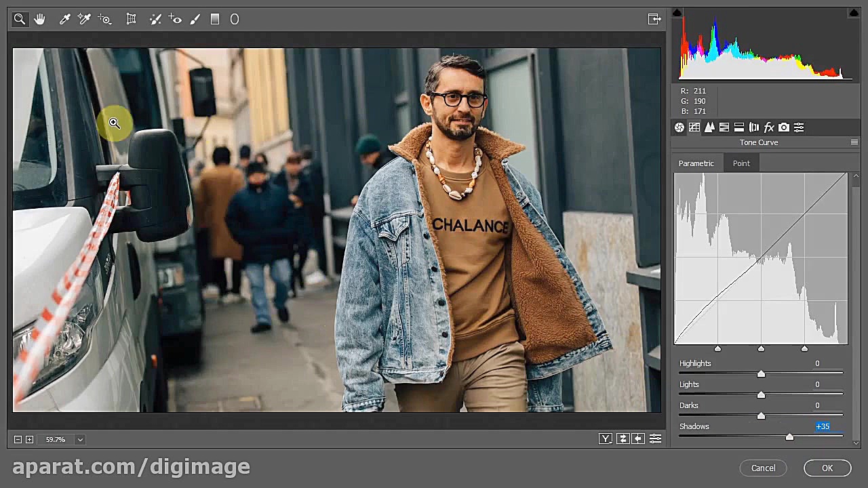The width and height of the screenshot is (868, 488).
Task: Select the Spot Removal tool
Action: (x=155, y=20)
